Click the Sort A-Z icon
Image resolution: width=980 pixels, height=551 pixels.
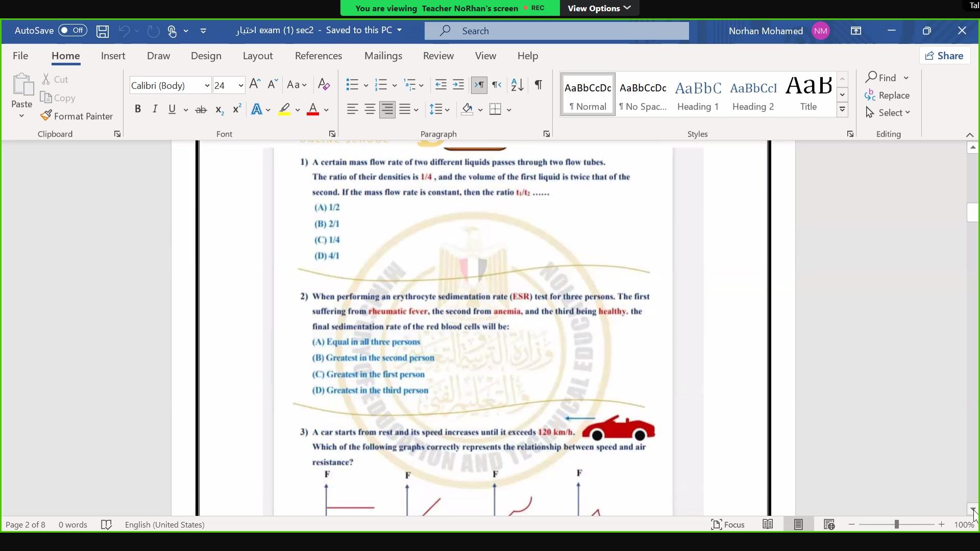(517, 85)
